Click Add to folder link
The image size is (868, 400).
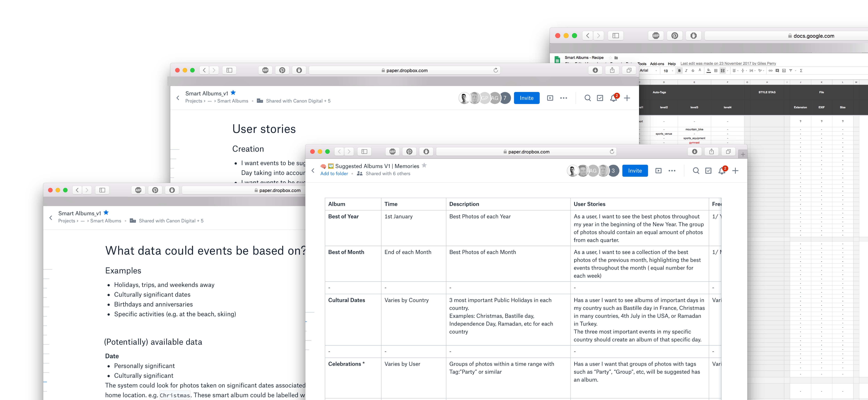(334, 174)
